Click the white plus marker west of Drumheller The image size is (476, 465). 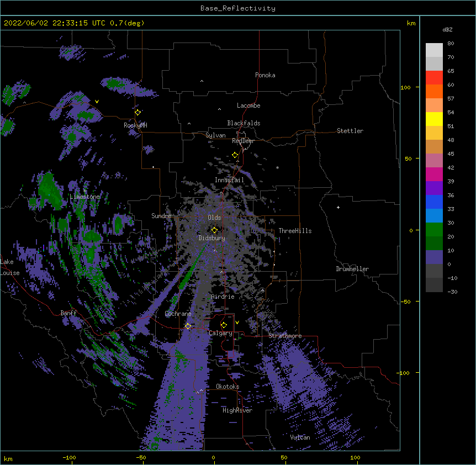[338, 207]
